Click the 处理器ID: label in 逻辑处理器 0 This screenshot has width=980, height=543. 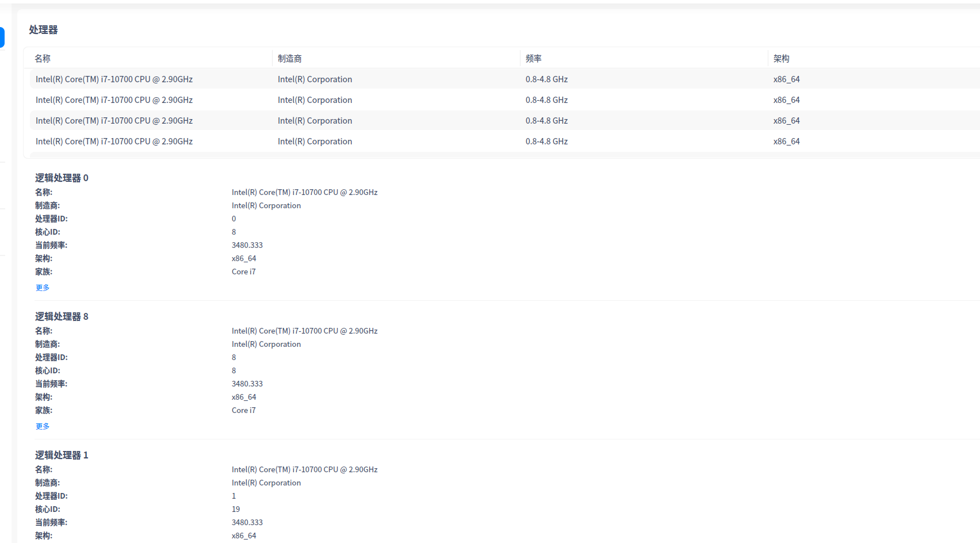(x=51, y=219)
